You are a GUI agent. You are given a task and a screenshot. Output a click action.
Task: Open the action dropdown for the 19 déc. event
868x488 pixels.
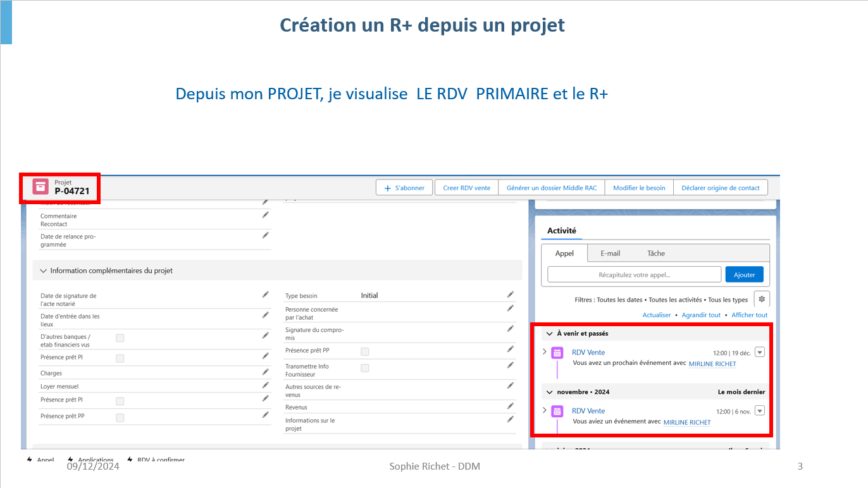(760, 352)
